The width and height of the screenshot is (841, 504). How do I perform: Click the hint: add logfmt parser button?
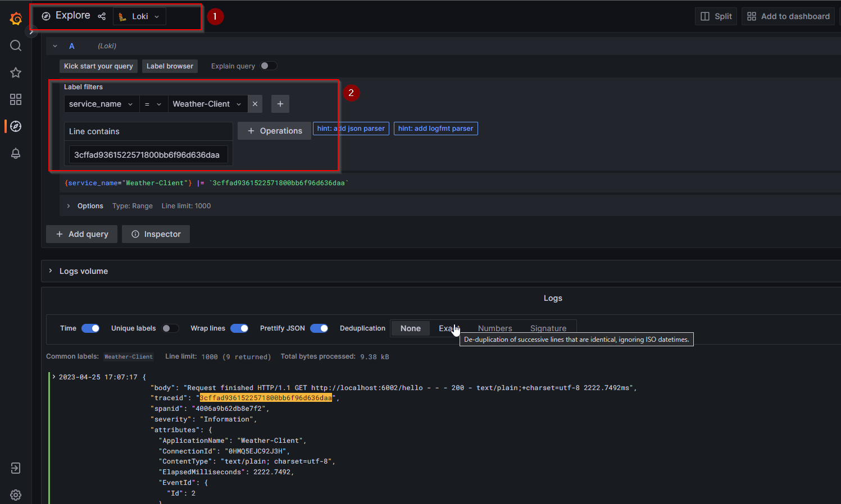tap(436, 129)
